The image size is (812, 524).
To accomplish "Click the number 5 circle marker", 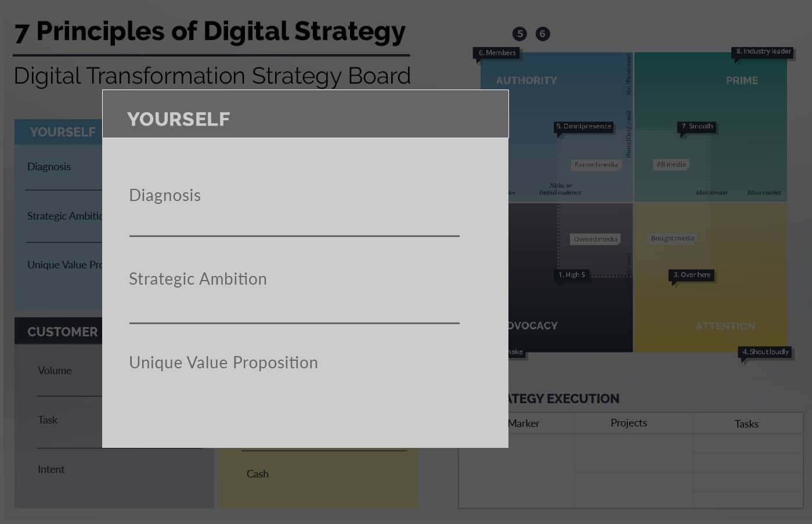I will (x=520, y=34).
